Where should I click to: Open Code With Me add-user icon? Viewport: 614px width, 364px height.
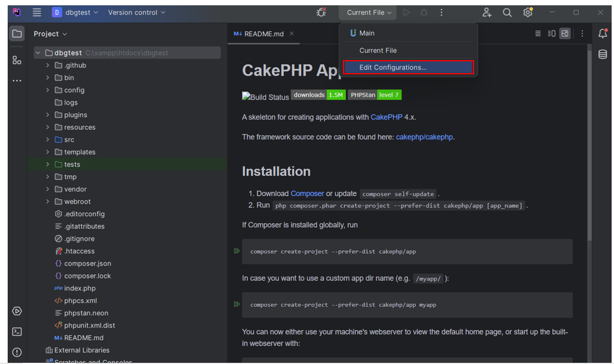pos(486,12)
